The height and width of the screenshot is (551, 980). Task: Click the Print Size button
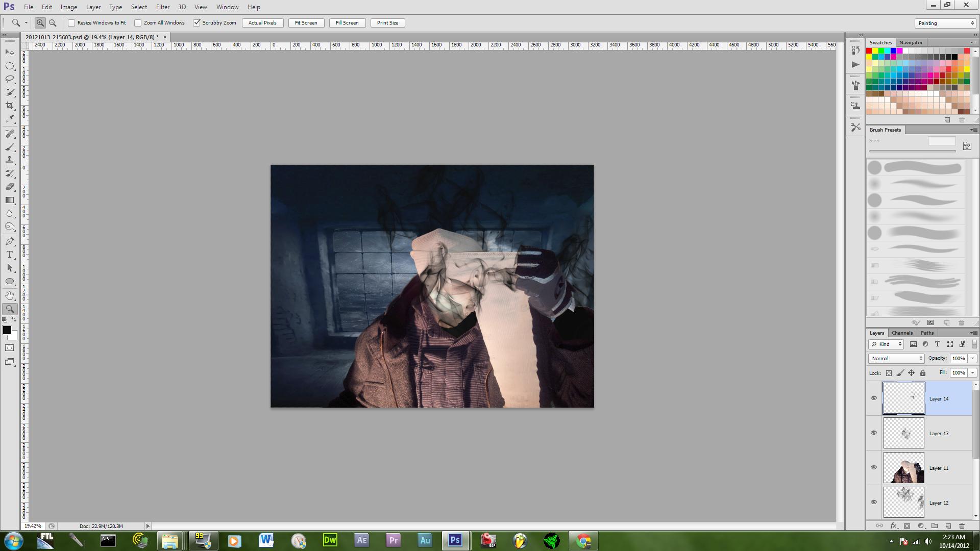click(x=387, y=23)
